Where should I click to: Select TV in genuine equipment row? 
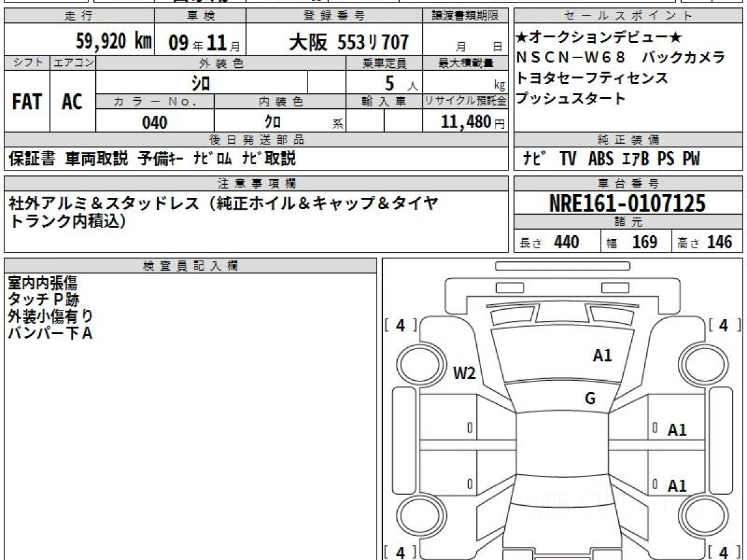(x=568, y=159)
